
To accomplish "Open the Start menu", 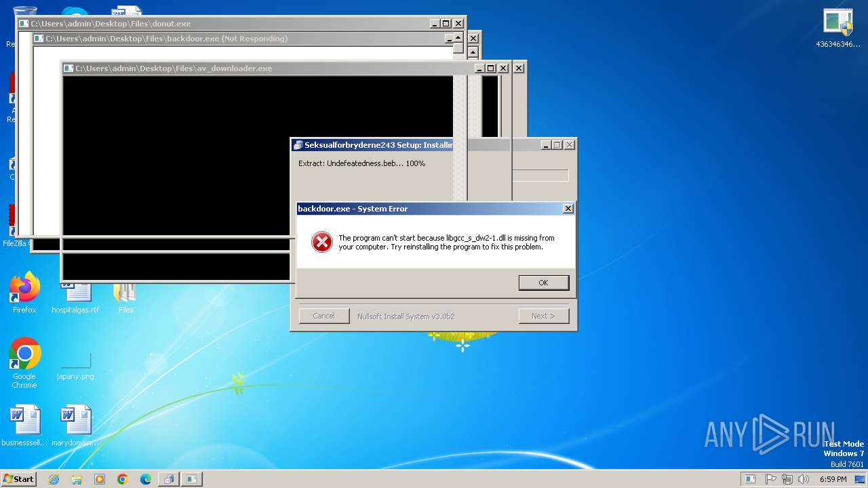I will tap(18, 479).
